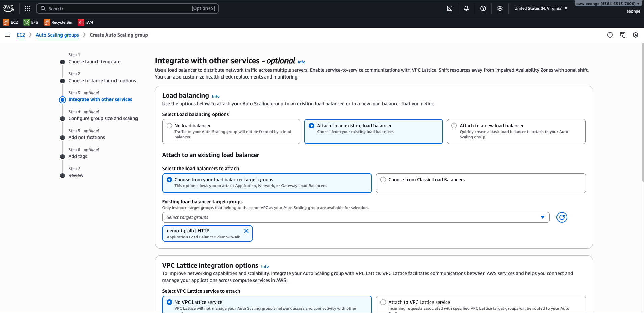Go to Auto Scaling groups breadcrumb link
Viewport: 644px width, 313px height.
tap(57, 35)
